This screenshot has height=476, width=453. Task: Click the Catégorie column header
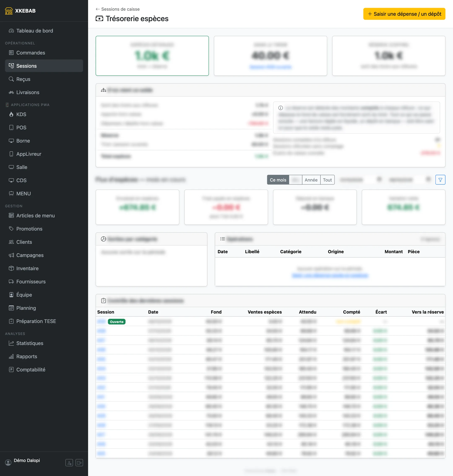coord(291,252)
